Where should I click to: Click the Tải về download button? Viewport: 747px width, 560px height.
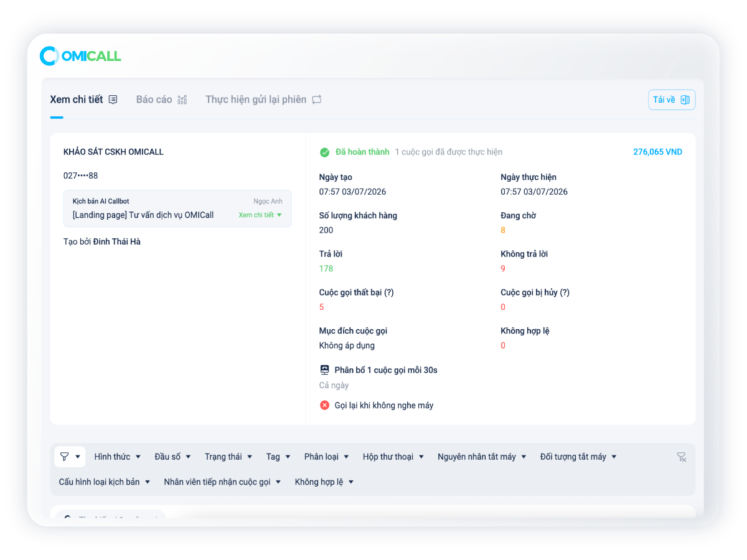click(x=672, y=100)
